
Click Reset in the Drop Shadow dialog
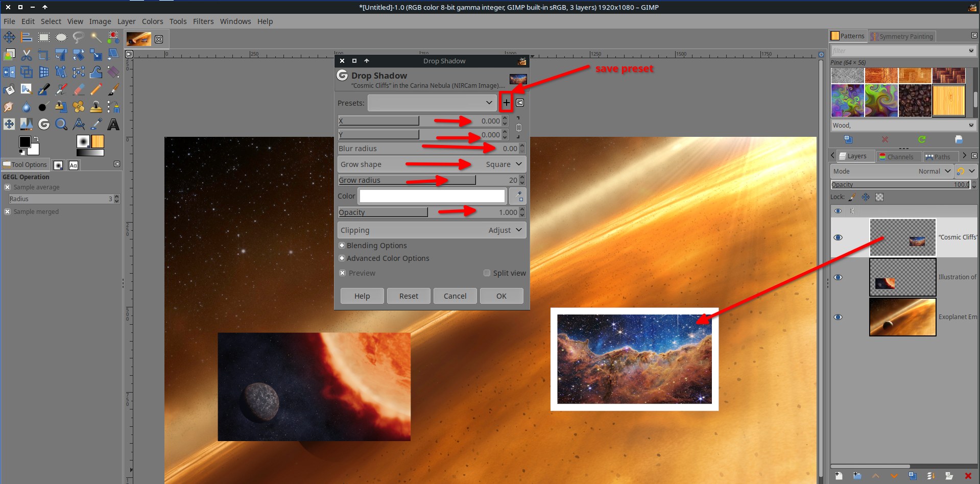pyautogui.click(x=409, y=296)
